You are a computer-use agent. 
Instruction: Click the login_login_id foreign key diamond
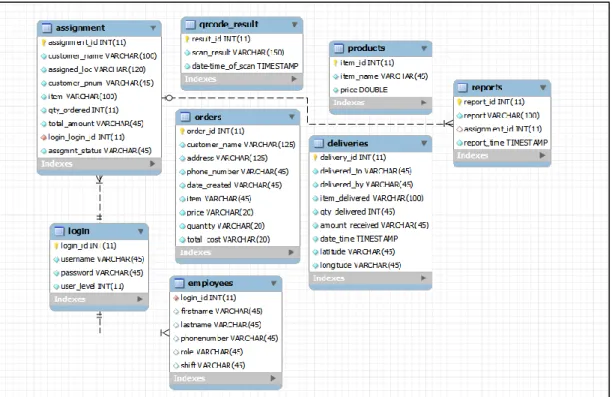(x=44, y=137)
